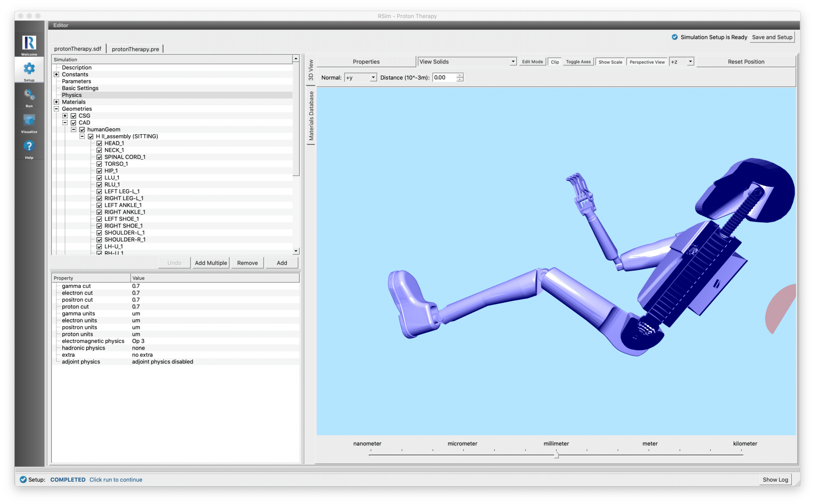Enable Edit Mode in the 3D view
The width and height of the screenshot is (815, 504).
tap(532, 62)
